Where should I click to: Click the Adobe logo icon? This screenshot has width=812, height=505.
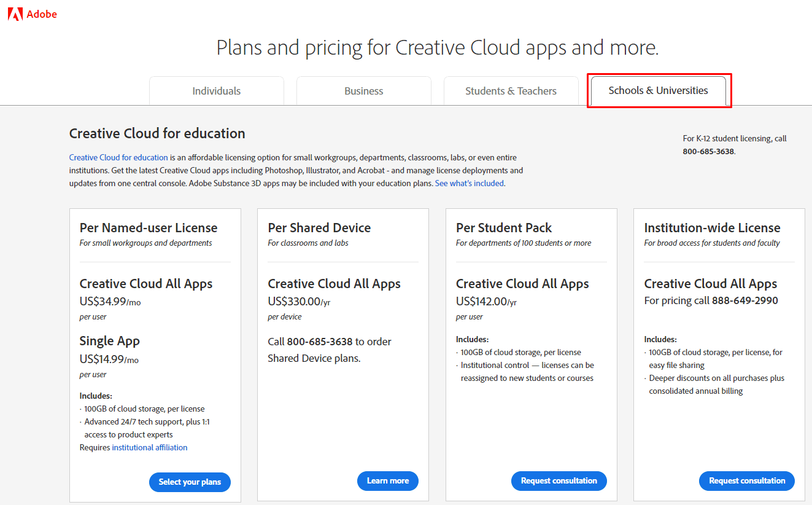(15, 14)
